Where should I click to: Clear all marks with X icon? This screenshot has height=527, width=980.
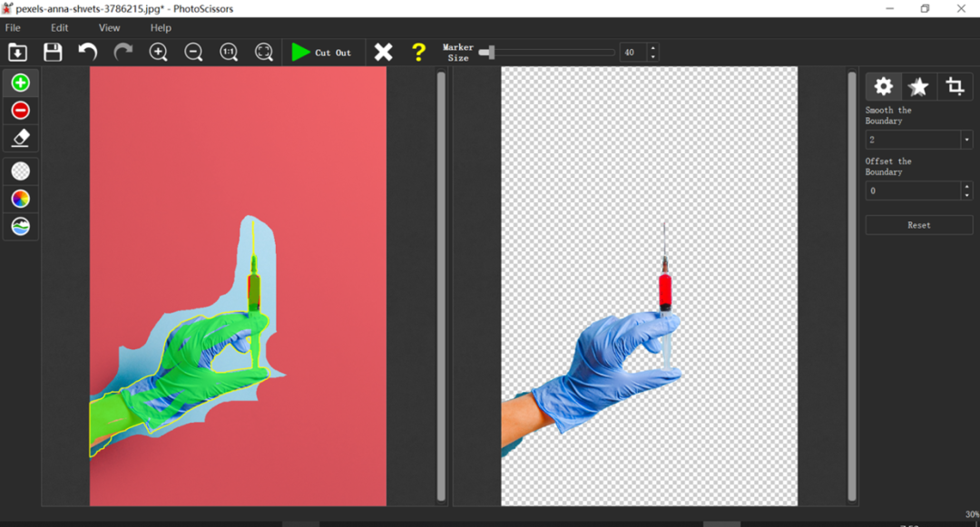[383, 53]
